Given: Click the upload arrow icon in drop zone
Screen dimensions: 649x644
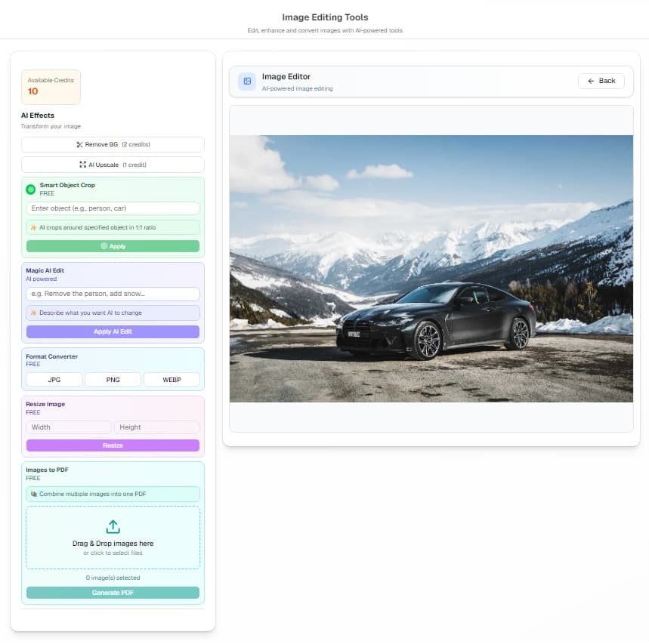Looking at the screenshot, I should point(113,526).
